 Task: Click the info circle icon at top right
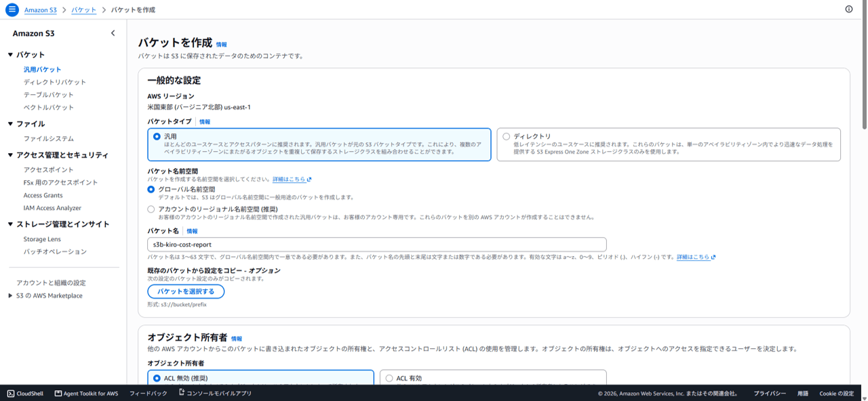point(849,9)
